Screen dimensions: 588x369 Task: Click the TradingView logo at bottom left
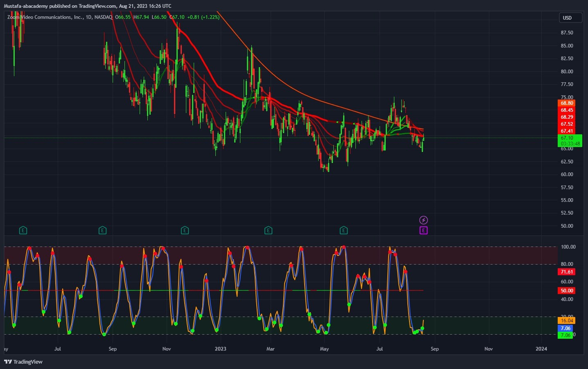click(23, 362)
